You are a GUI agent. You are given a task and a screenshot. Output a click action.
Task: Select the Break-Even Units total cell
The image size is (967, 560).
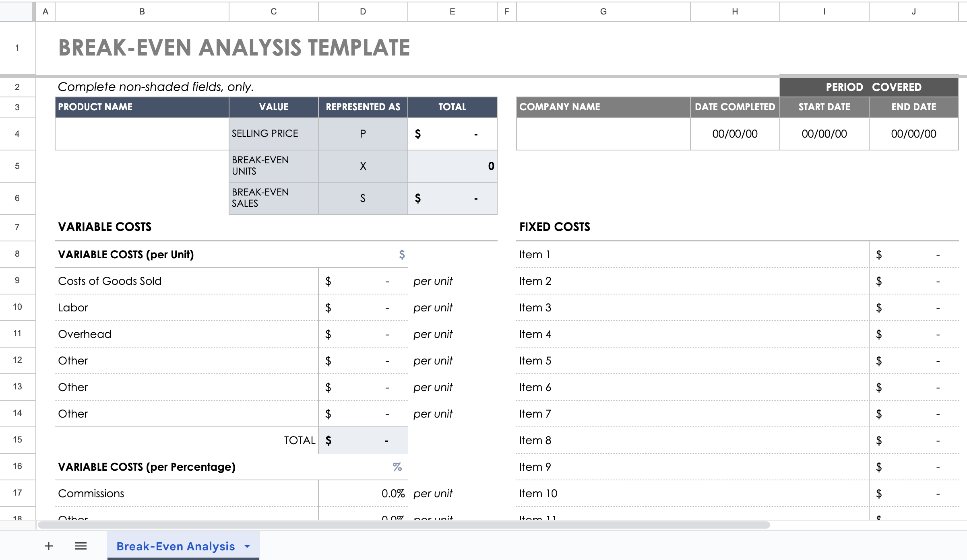[452, 166]
